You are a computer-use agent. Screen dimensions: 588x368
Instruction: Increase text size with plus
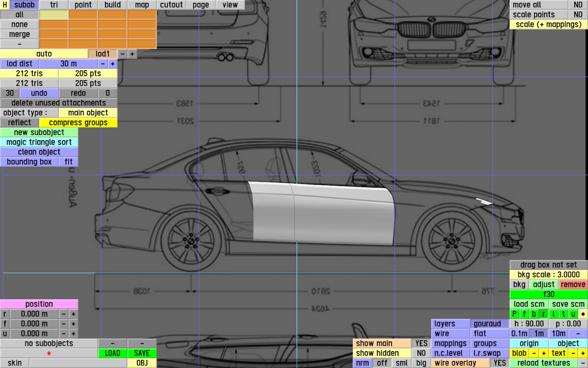pos(583,353)
